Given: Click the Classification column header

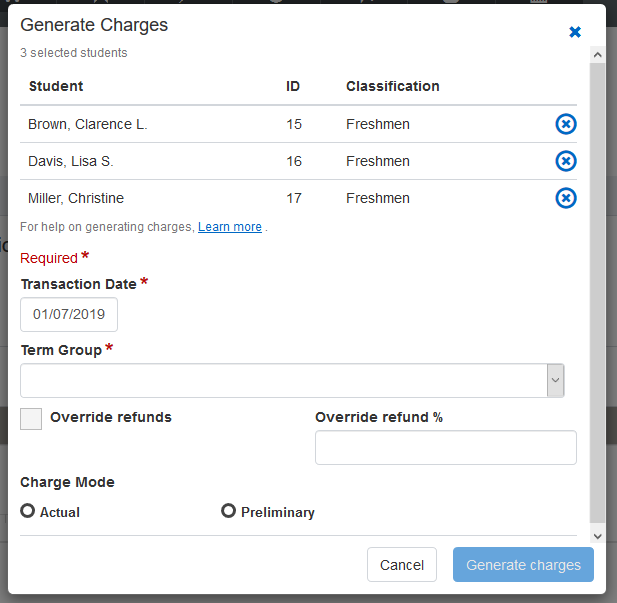Looking at the screenshot, I should (x=392, y=86).
